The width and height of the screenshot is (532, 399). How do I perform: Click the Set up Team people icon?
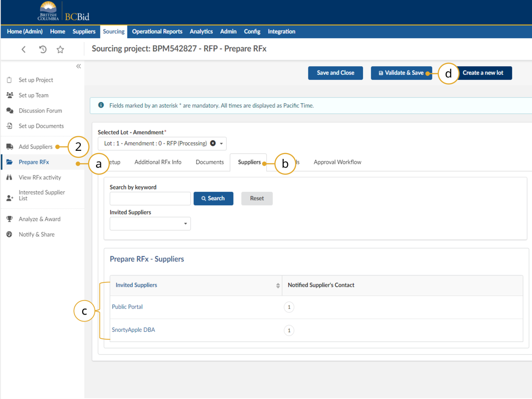9,95
